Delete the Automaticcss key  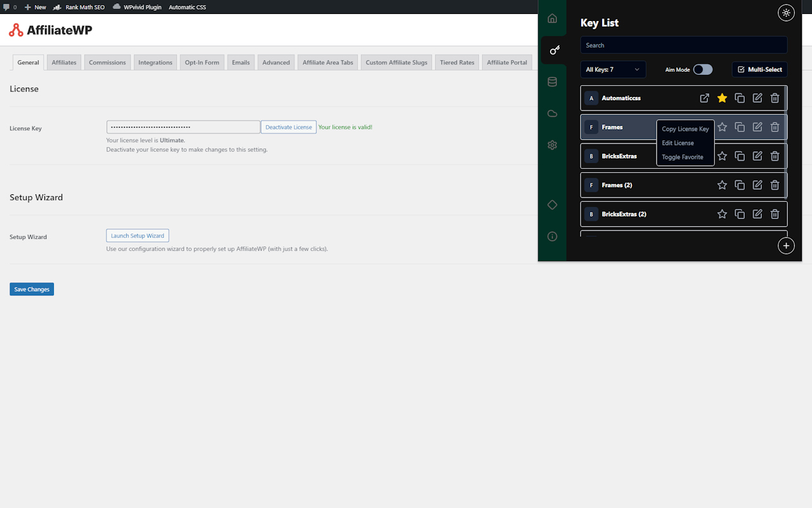tap(775, 98)
